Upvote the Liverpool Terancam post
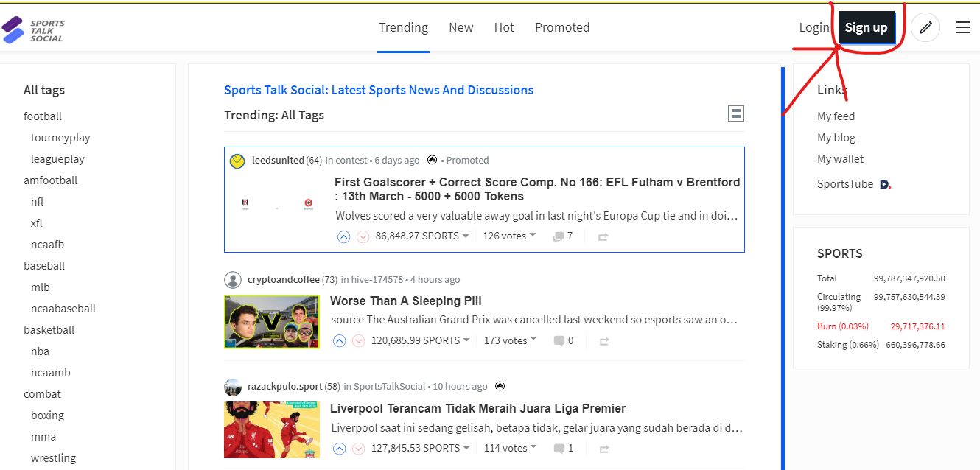This screenshot has height=470, width=980. tap(340, 449)
